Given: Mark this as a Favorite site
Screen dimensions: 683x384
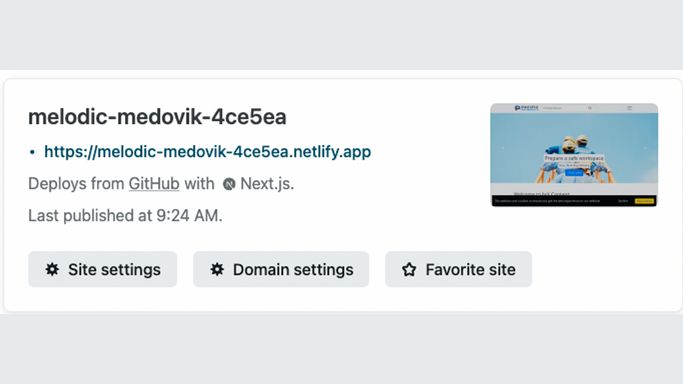Looking at the screenshot, I should point(458,269).
